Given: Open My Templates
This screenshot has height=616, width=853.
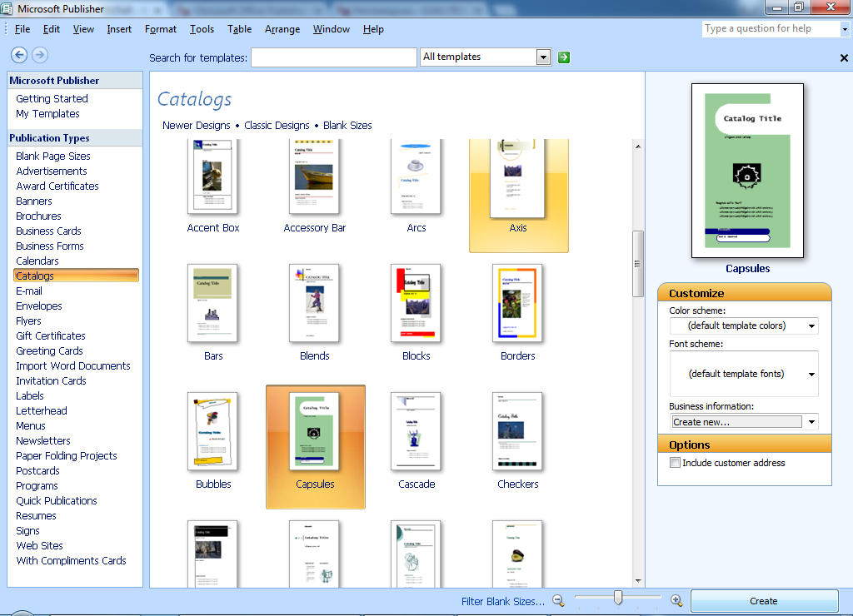Looking at the screenshot, I should point(47,114).
